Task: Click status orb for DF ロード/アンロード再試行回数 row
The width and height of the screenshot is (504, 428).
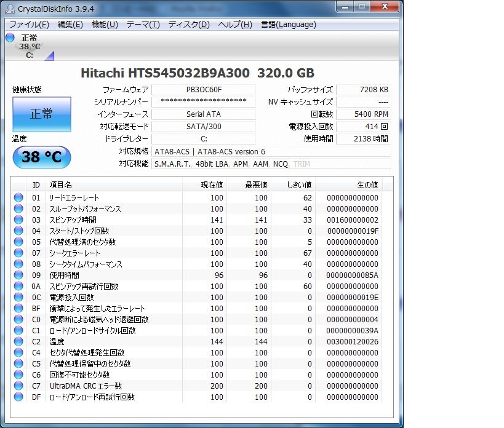Action: point(18,397)
